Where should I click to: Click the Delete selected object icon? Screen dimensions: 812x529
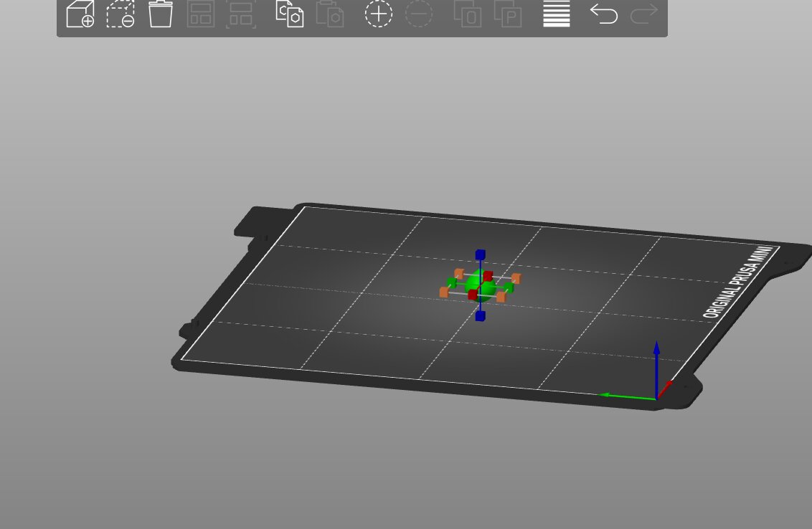[121, 14]
